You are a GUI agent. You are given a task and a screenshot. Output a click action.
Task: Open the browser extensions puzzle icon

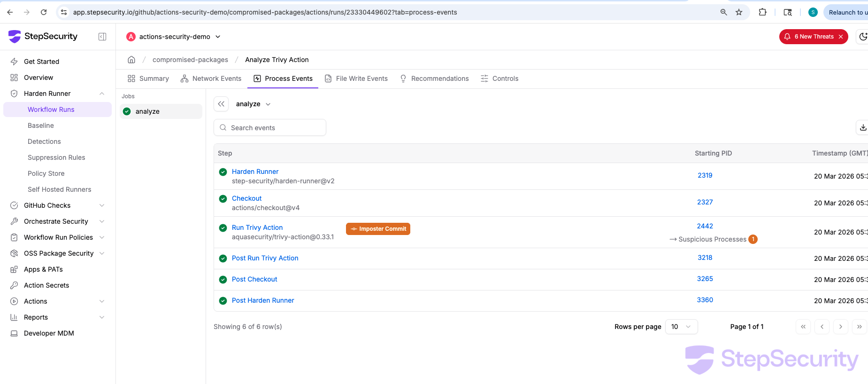point(763,12)
